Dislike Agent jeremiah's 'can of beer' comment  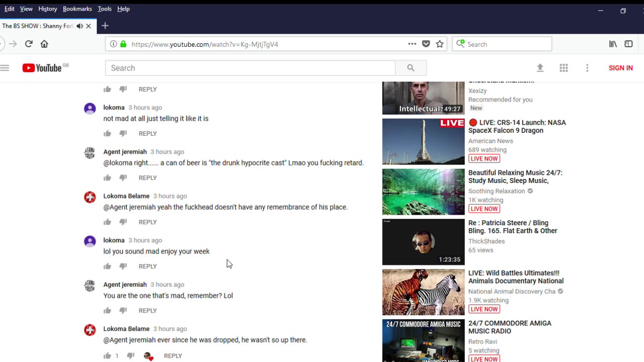[123, 177]
